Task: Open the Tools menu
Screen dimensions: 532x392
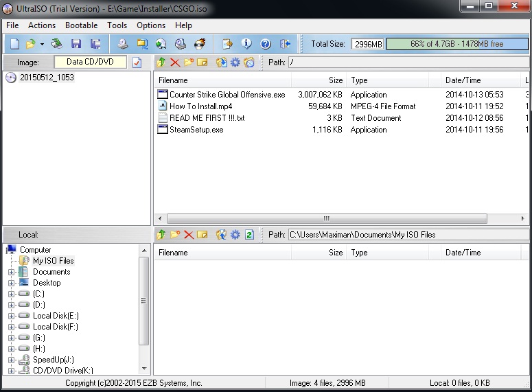Action: coord(117,25)
